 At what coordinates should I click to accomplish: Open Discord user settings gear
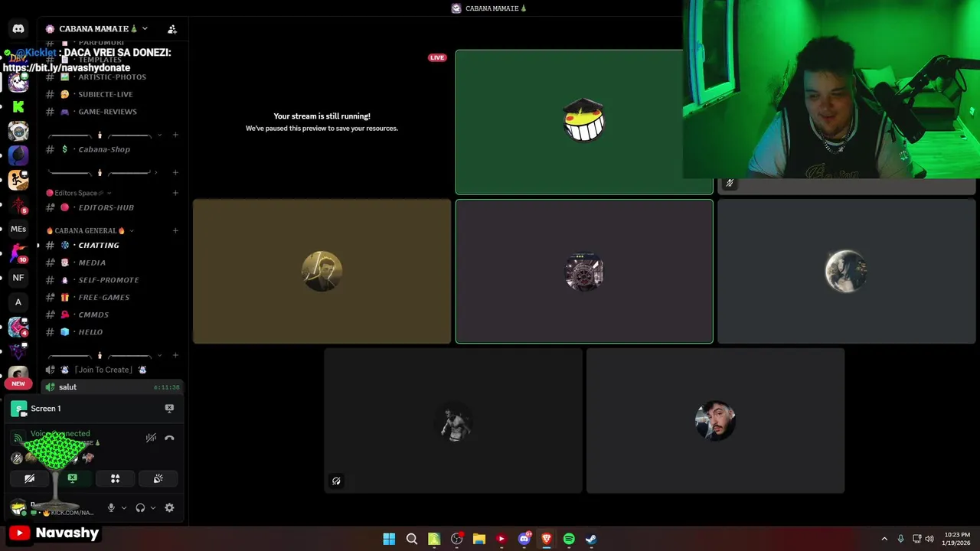[x=169, y=507]
